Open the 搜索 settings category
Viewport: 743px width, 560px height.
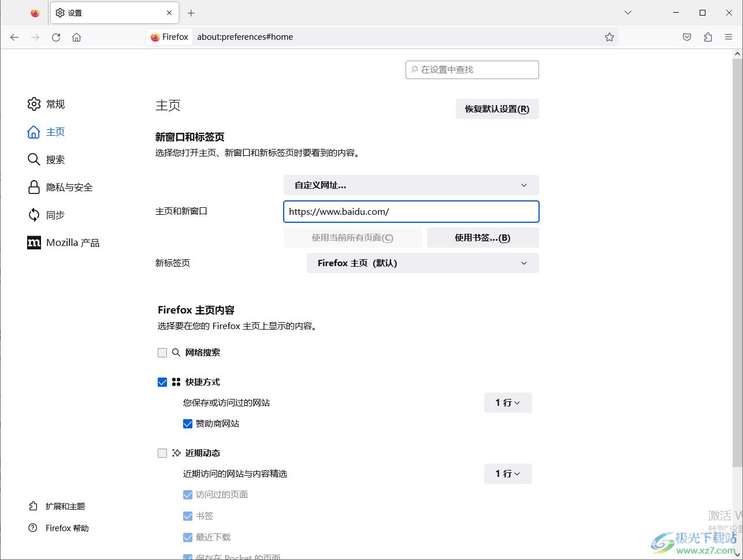(46, 159)
